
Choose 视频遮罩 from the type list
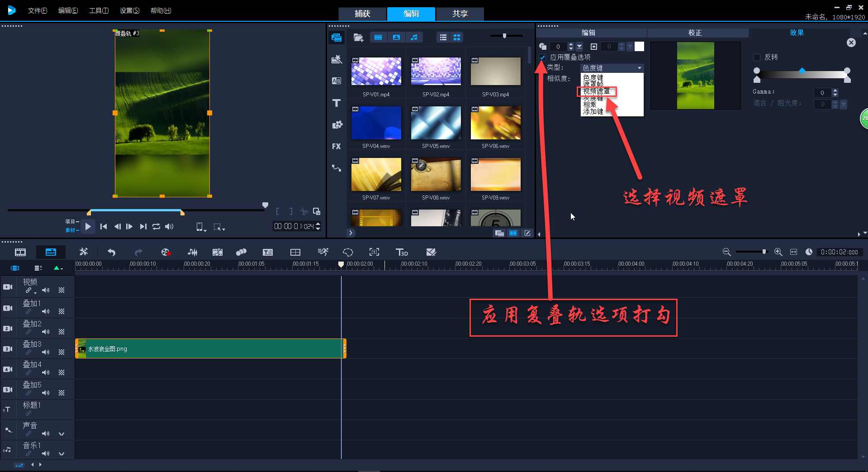click(x=596, y=91)
